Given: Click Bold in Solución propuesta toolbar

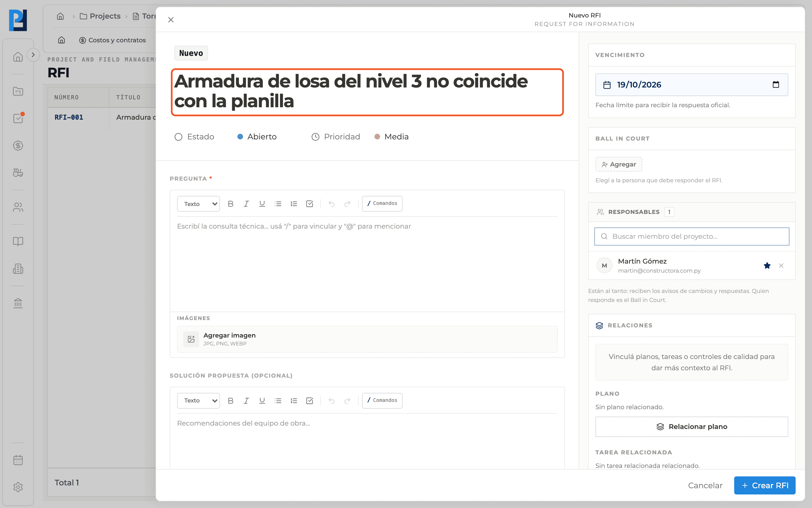Looking at the screenshot, I should [x=231, y=400].
